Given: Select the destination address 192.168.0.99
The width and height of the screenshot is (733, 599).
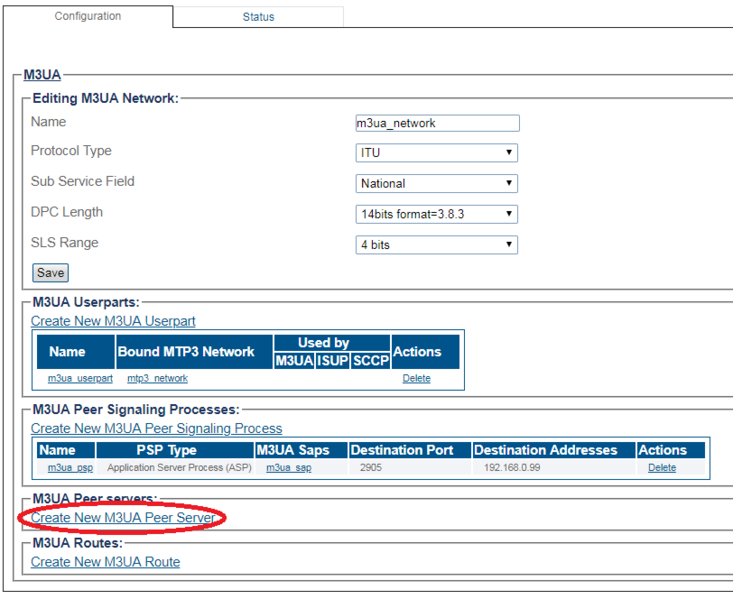Looking at the screenshot, I should tap(512, 468).
